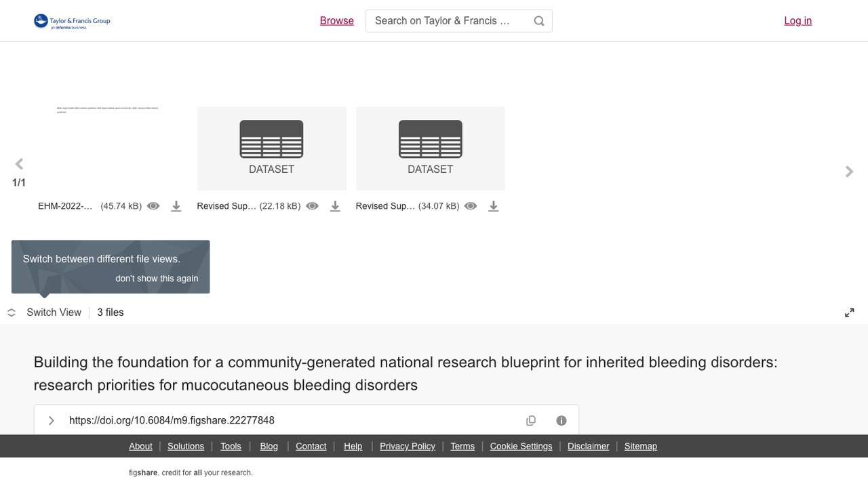Download the 34.07 kB dataset file
This screenshot has width=868, height=488.
pos(494,206)
